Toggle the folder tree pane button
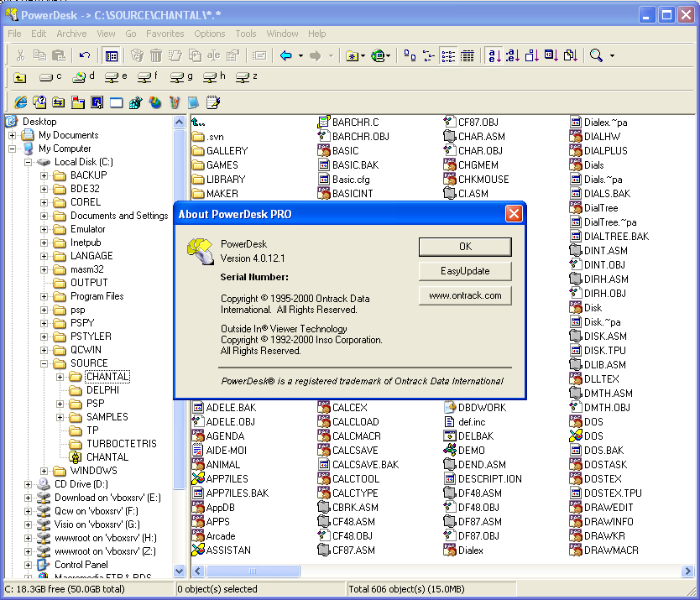The image size is (700, 600). coord(111,56)
